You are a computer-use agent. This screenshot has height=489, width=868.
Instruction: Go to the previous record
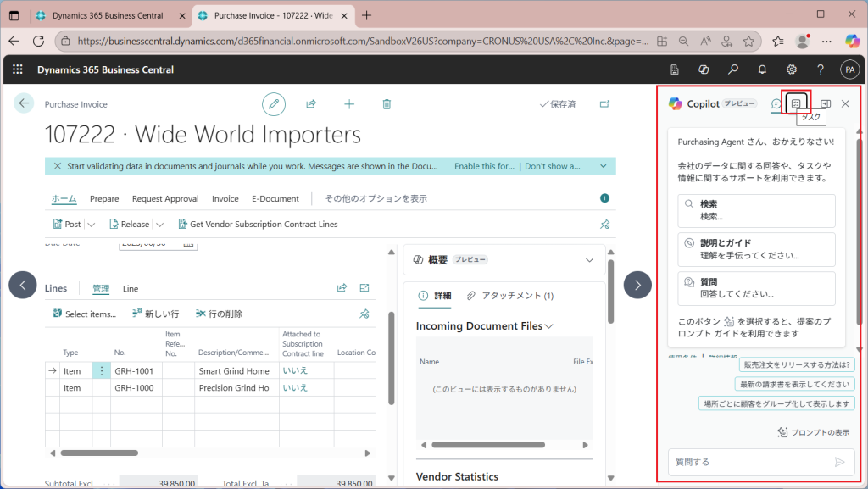[x=23, y=285]
